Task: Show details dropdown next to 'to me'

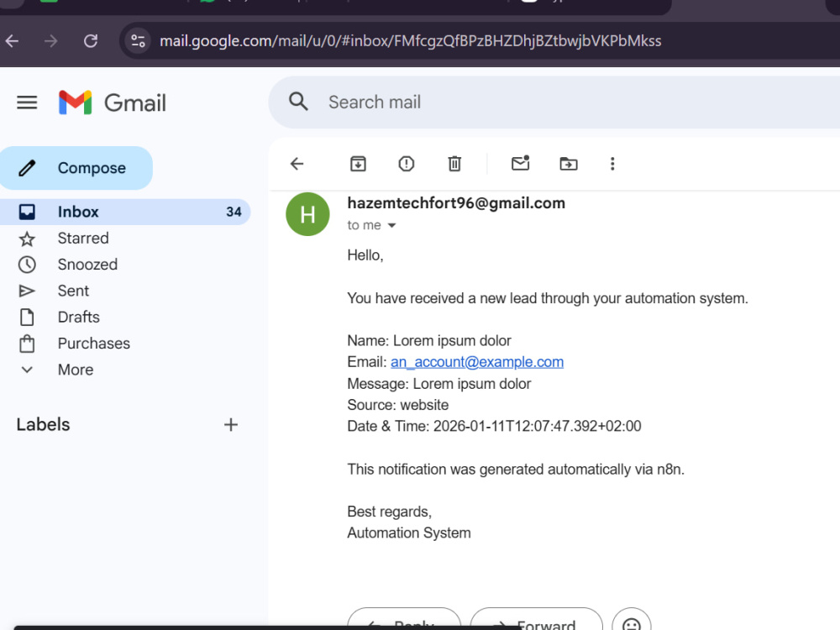Action: click(x=391, y=225)
